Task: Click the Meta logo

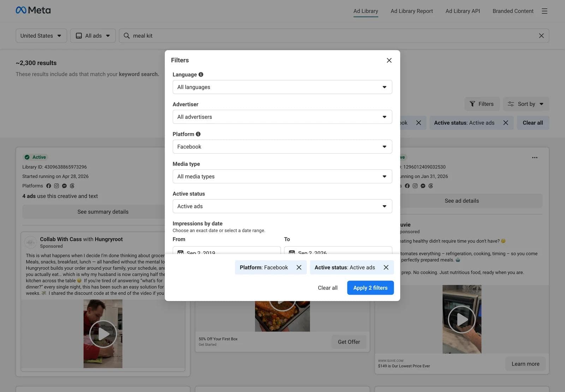Action: pos(33,10)
